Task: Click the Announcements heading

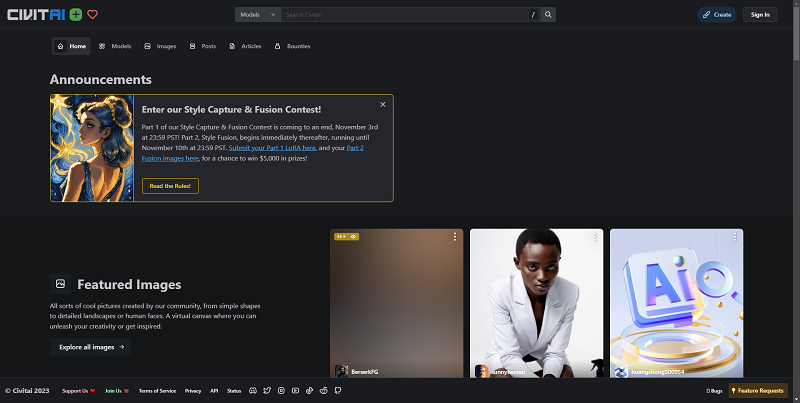Action: 101,80
